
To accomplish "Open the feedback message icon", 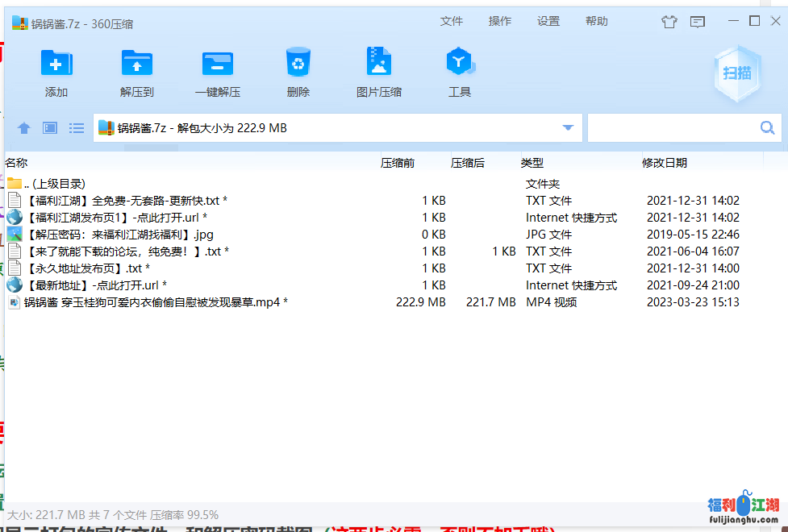I will 697,22.
